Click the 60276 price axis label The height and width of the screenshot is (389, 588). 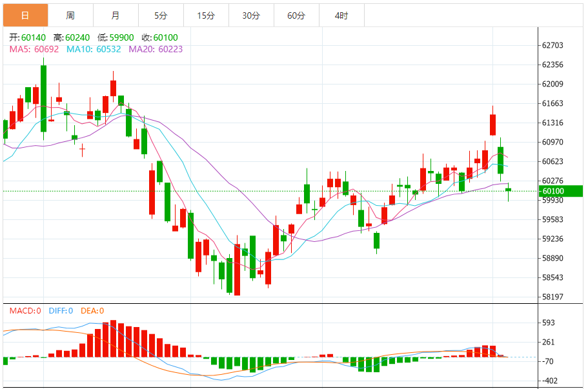click(x=553, y=181)
